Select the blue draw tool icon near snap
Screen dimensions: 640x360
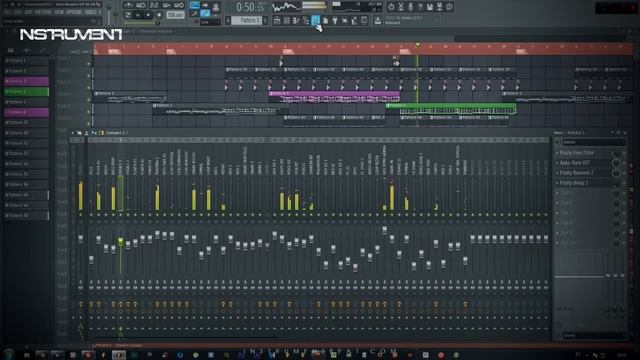[x=205, y=13]
